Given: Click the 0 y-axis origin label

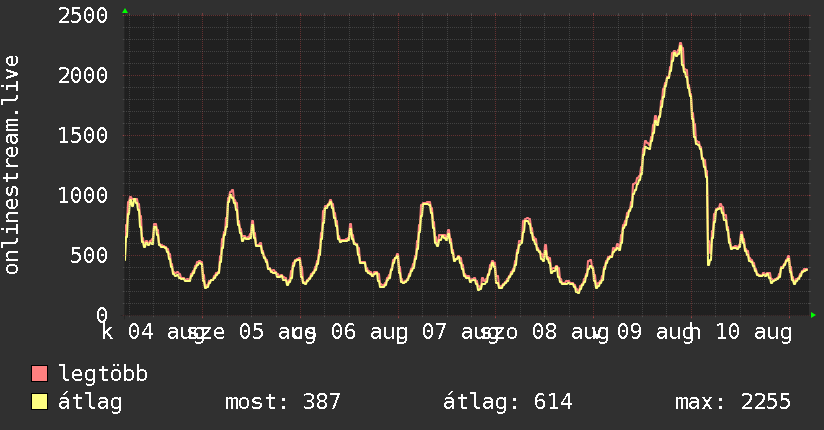Looking at the screenshot, I should [102, 315].
